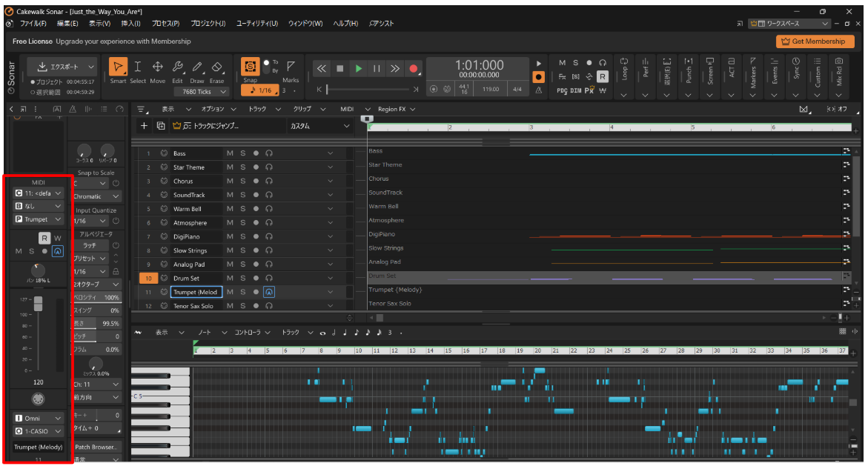Image resolution: width=868 pixels, height=466 pixels.
Task: Mute the Bass track
Action: [x=230, y=153]
